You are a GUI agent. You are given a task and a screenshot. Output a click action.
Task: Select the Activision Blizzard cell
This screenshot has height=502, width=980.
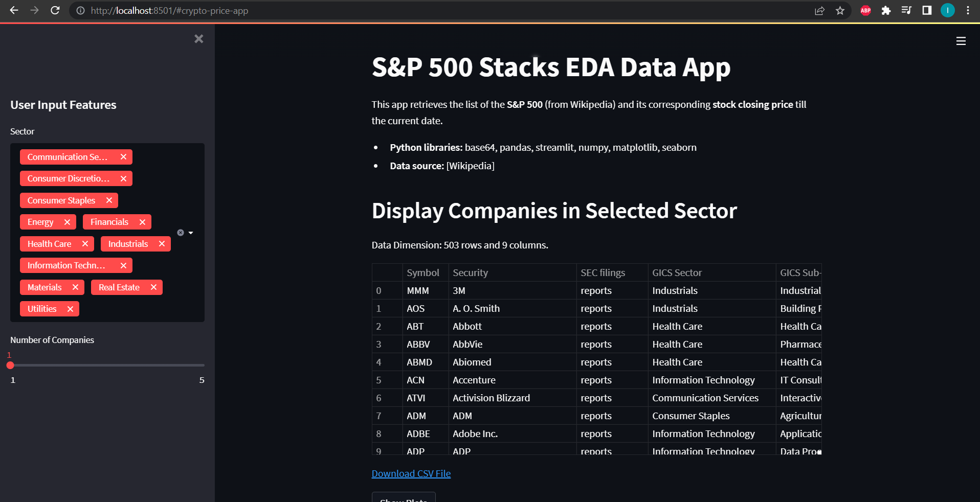pyautogui.click(x=513, y=398)
